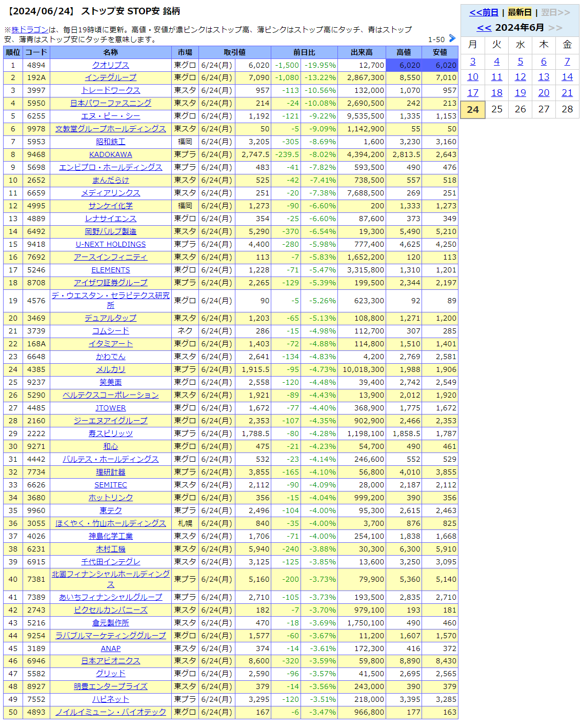Open the KADOKAWA stock link
Screen dimensions: 580x728
tap(111, 154)
